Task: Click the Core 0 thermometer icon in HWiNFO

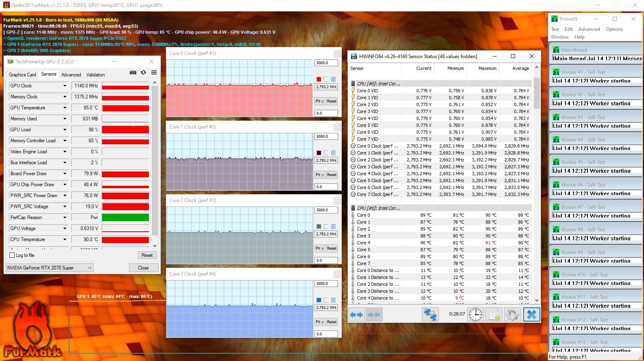Action: pos(353,215)
